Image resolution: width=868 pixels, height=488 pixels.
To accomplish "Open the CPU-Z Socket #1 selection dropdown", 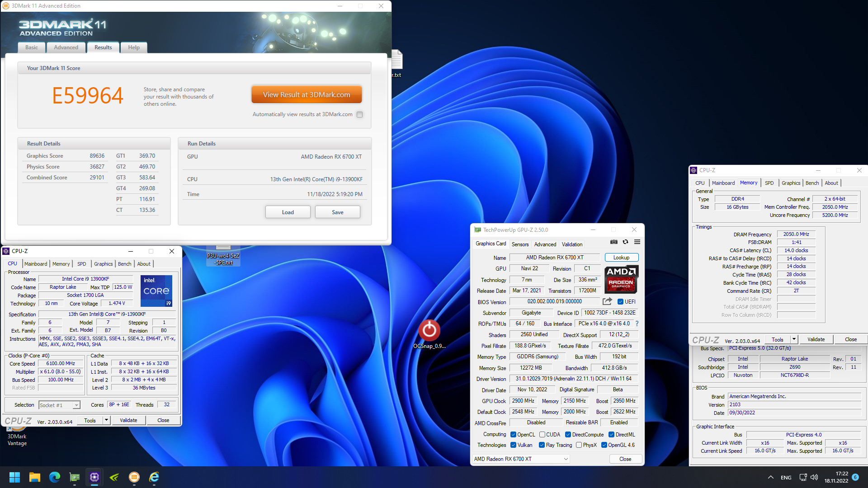I will 59,405.
